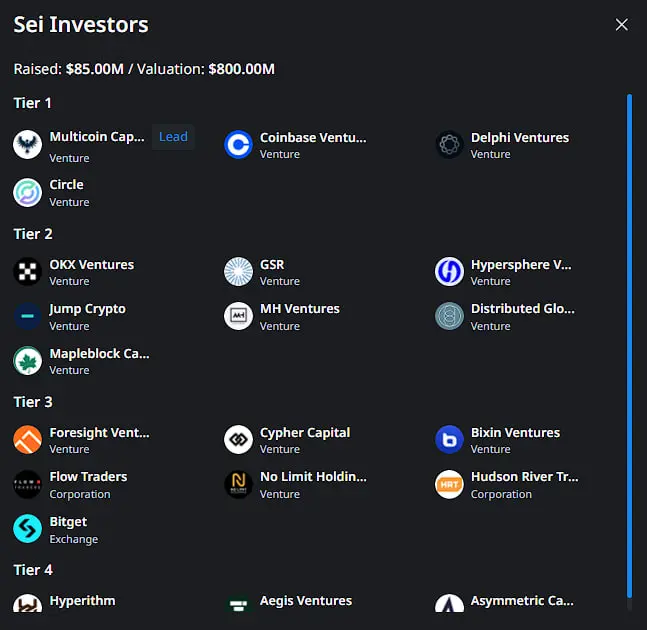Open the Mapleblock Ca... investor name
The width and height of the screenshot is (647, 630).
(99, 354)
